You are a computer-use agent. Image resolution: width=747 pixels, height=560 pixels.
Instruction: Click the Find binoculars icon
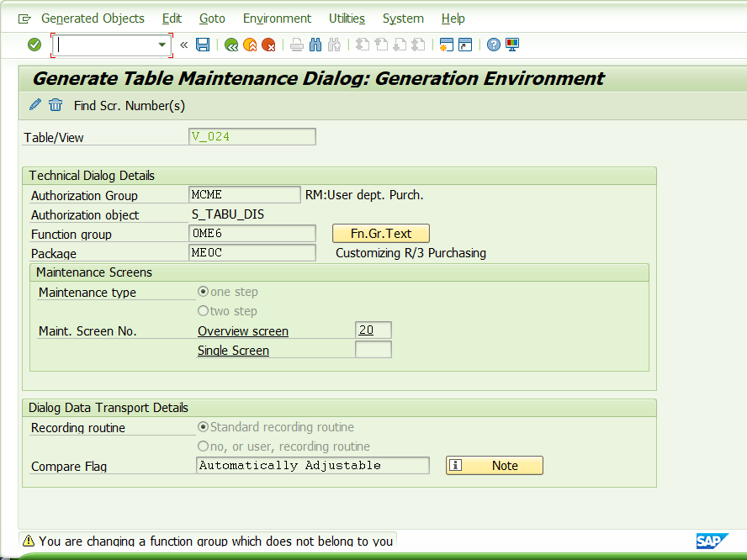315,45
